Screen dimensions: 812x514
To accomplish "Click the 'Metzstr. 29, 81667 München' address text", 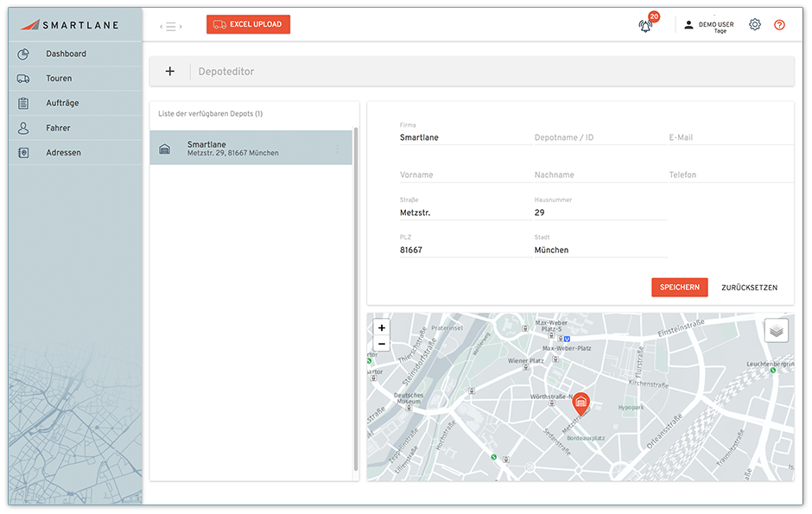I will tap(233, 153).
